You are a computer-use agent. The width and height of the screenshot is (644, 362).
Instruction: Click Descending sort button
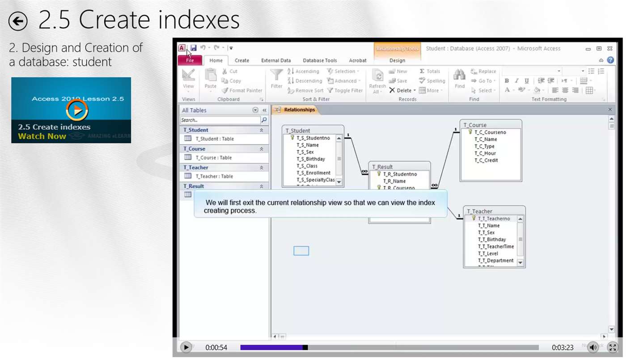coord(305,81)
